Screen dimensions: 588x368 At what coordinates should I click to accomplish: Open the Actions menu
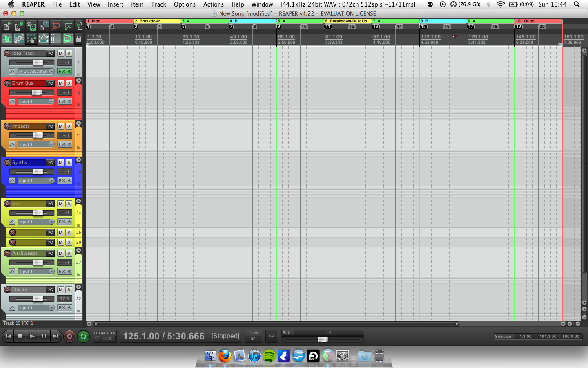pyautogui.click(x=213, y=4)
